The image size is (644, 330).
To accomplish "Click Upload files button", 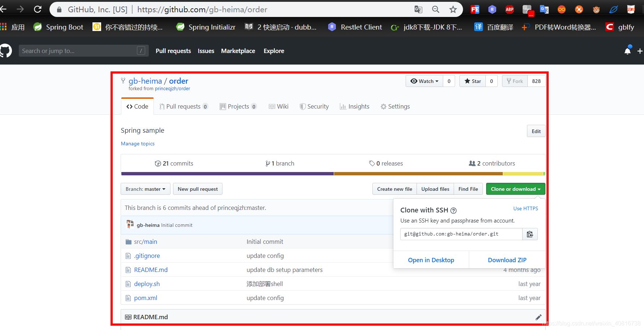I will pyautogui.click(x=435, y=189).
